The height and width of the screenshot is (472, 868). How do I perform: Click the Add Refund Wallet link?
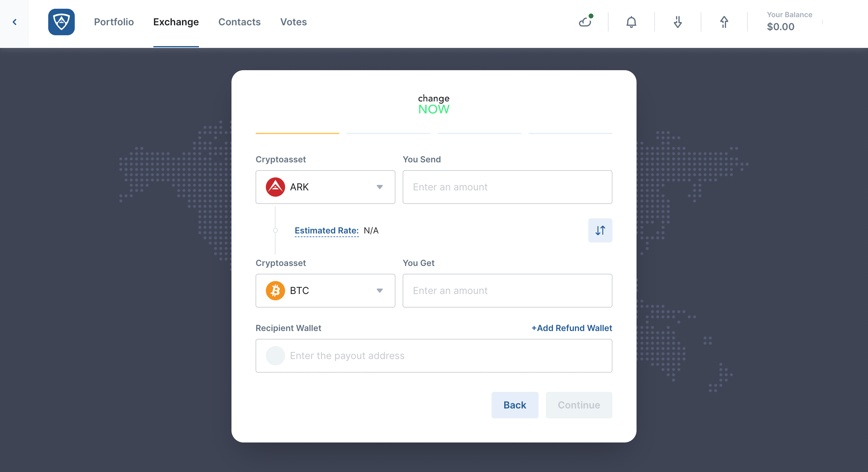571,328
